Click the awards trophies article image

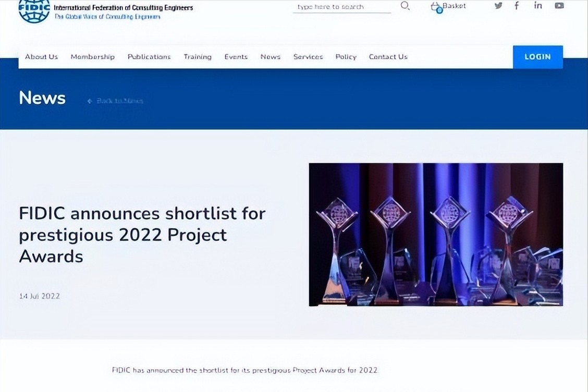click(x=435, y=235)
